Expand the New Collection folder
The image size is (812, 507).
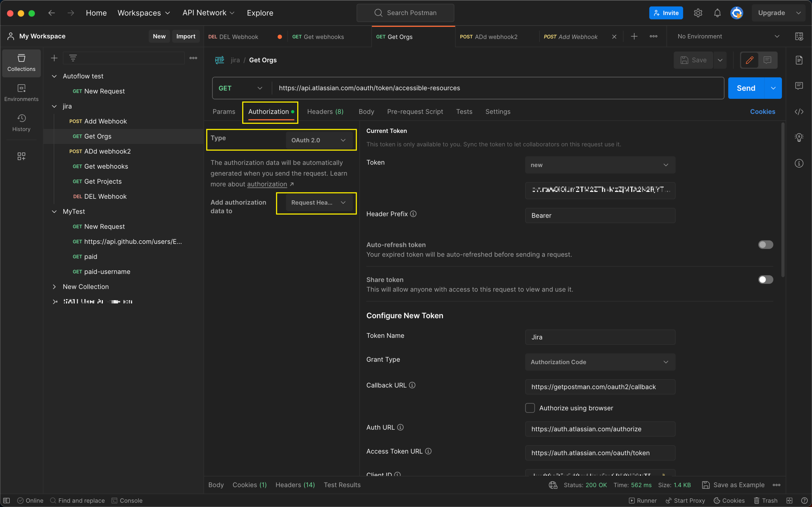[54, 287]
